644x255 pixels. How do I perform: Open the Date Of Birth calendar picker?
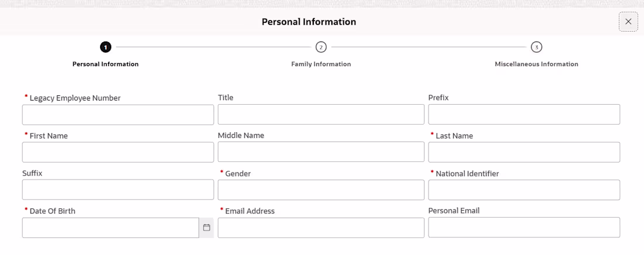point(207,228)
